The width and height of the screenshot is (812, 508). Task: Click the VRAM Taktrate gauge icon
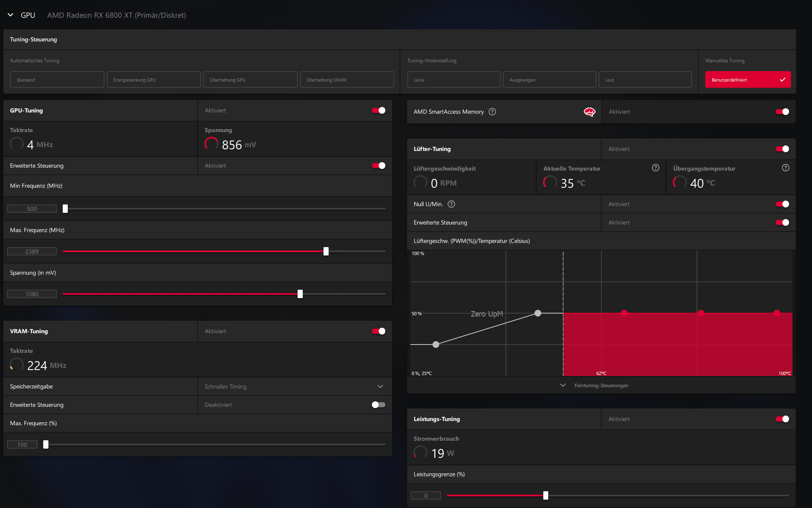pyautogui.click(x=17, y=365)
